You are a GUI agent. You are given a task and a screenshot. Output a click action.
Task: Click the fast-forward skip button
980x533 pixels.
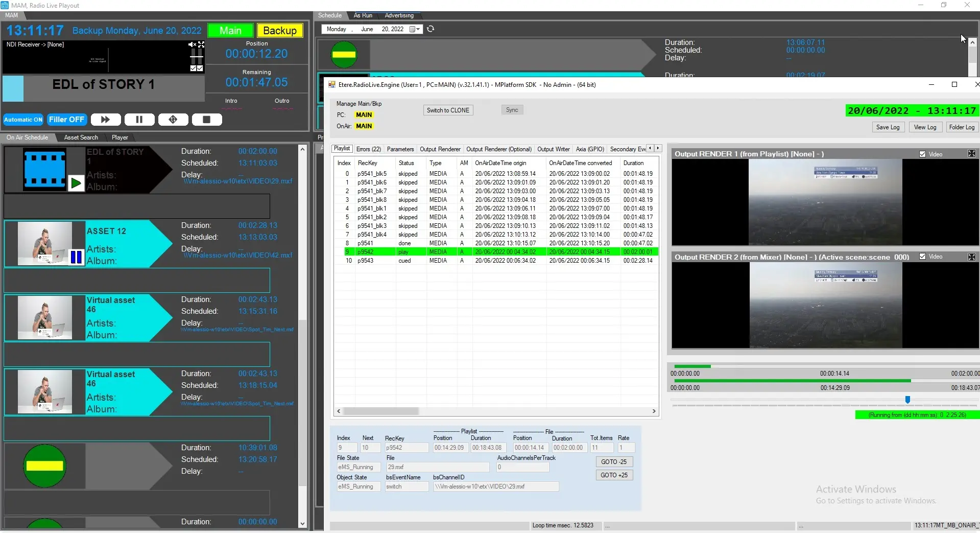(106, 120)
